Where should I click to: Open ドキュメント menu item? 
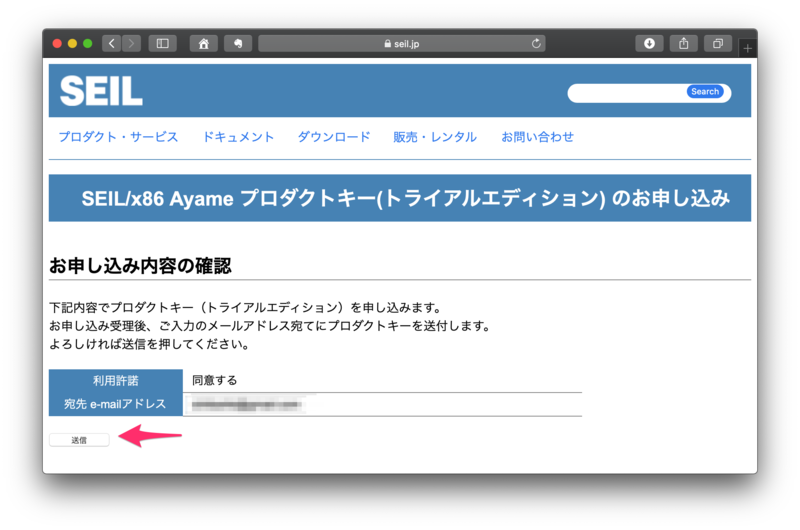pyautogui.click(x=238, y=137)
